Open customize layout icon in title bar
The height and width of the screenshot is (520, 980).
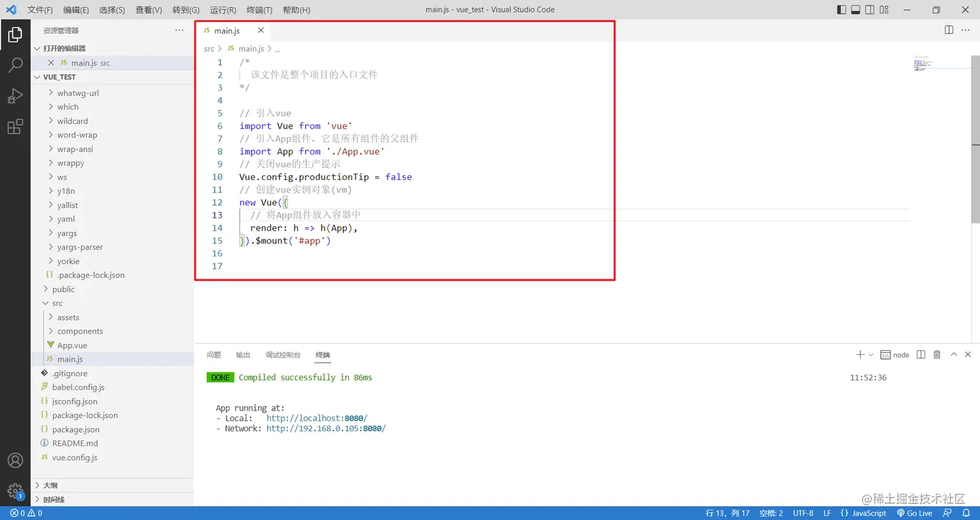(885, 10)
